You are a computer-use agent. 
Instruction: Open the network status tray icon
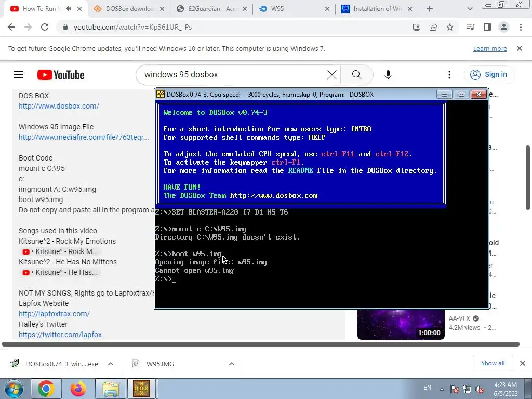[x=467, y=390]
